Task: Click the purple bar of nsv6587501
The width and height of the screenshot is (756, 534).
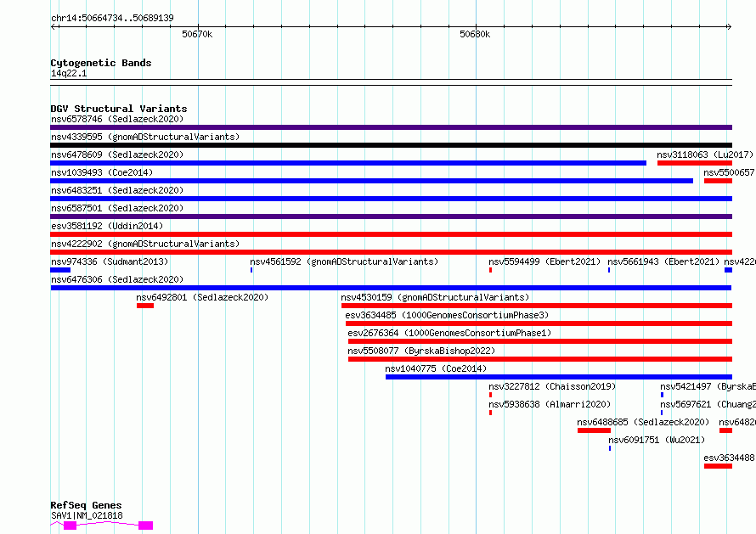Action: tap(391, 216)
